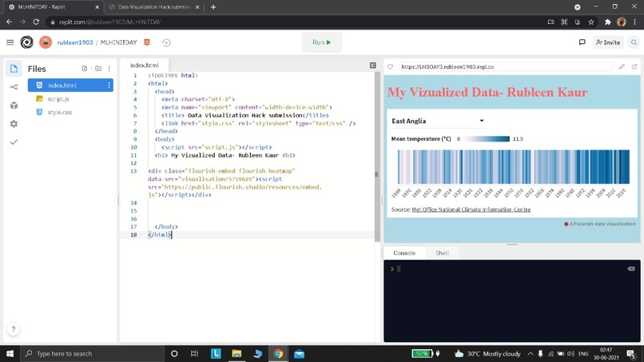Open index.html file options menu

[x=109, y=86]
